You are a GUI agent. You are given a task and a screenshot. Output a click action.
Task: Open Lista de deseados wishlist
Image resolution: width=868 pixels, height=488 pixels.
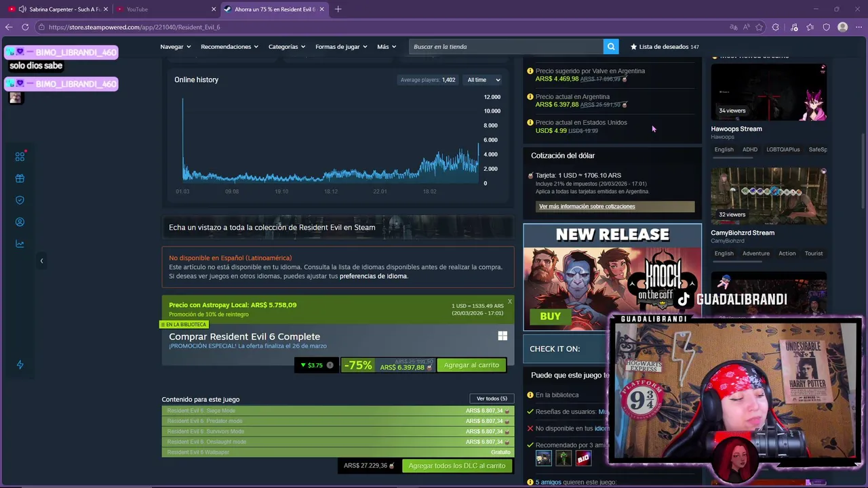(x=665, y=47)
